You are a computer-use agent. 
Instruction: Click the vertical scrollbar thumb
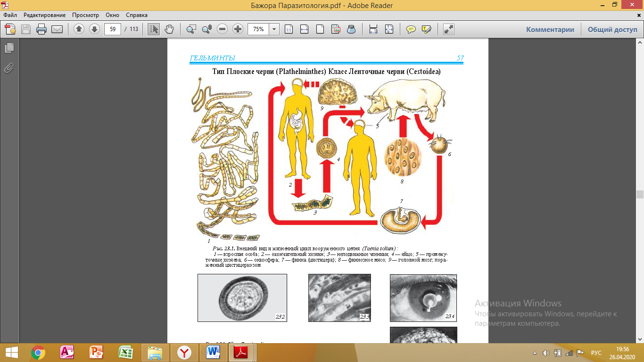pyautogui.click(x=640, y=194)
